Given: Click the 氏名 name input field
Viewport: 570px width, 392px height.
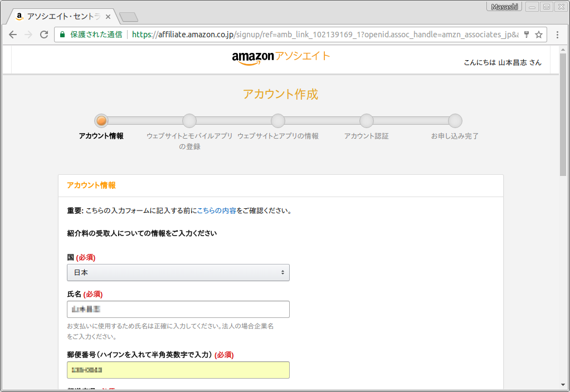Looking at the screenshot, I should pos(178,309).
